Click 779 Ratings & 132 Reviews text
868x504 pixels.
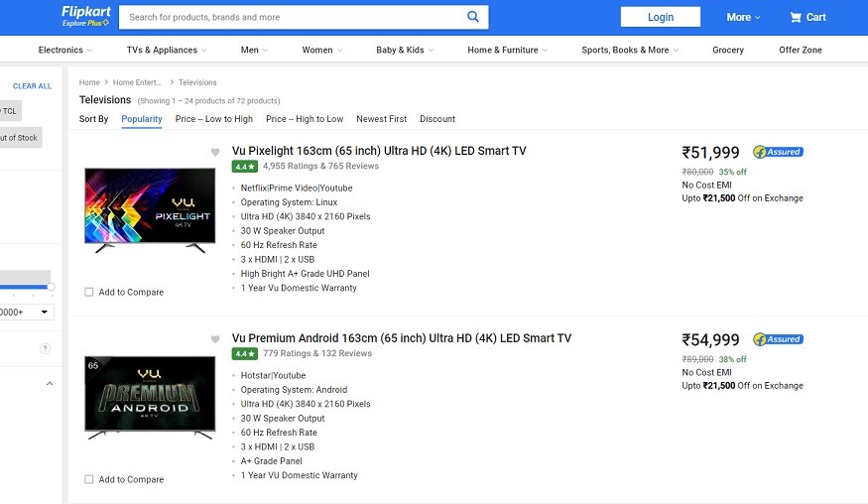point(317,353)
